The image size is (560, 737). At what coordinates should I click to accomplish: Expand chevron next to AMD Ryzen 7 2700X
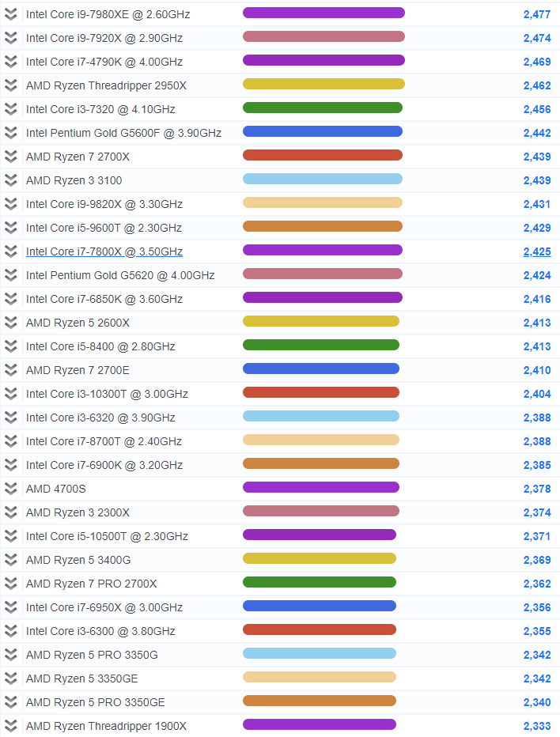coord(11,157)
